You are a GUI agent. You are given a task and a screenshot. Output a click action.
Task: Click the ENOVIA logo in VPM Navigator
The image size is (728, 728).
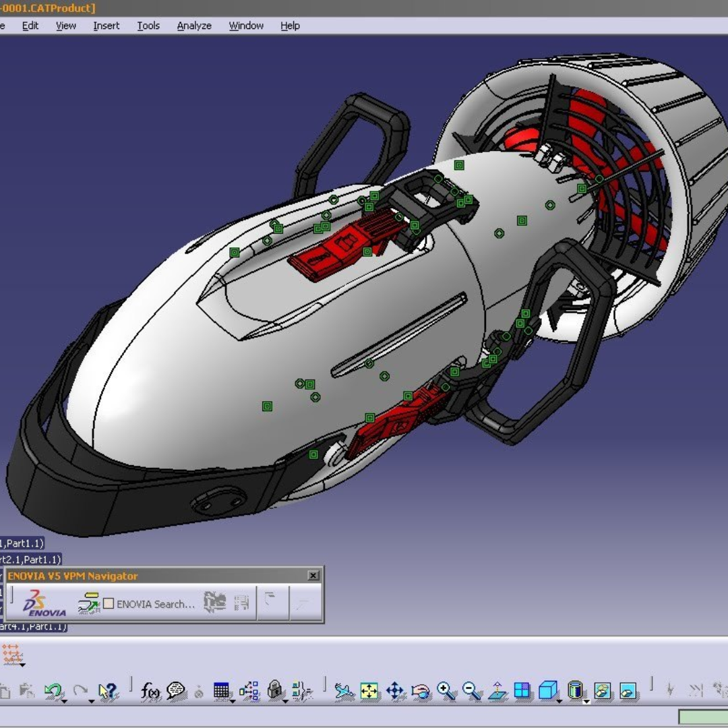point(37,603)
